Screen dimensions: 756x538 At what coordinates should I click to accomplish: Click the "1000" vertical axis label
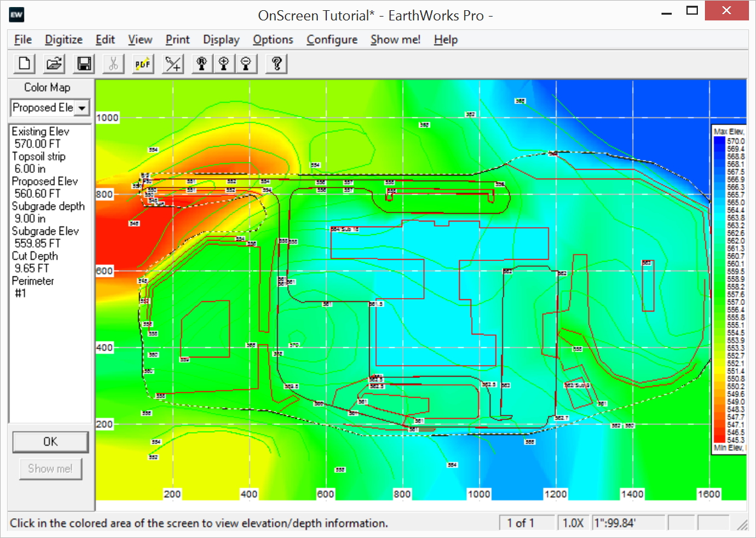coord(107,118)
